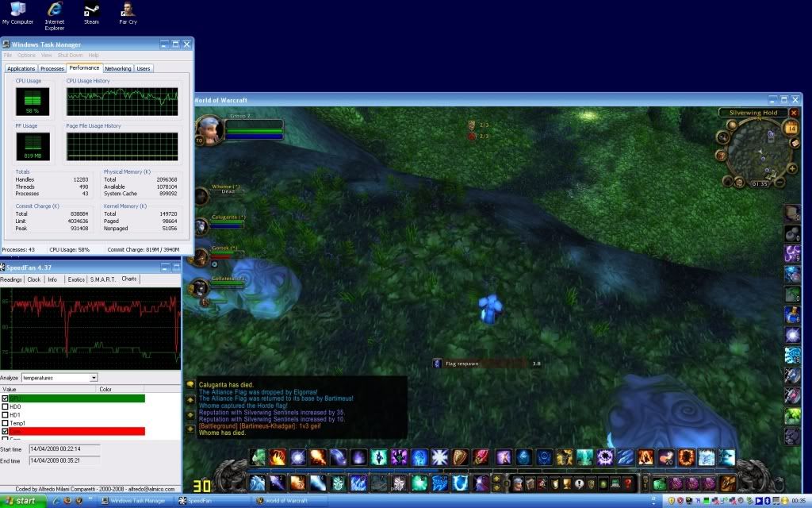Cast the first flame spell on top action bar
Screen dimensions: 812x508
click(277, 457)
